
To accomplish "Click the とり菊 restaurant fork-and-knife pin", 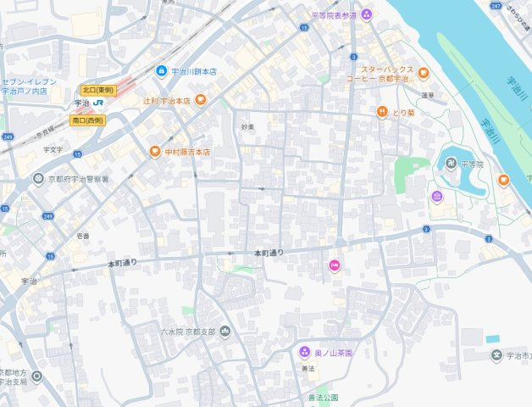I will coord(382,111).
